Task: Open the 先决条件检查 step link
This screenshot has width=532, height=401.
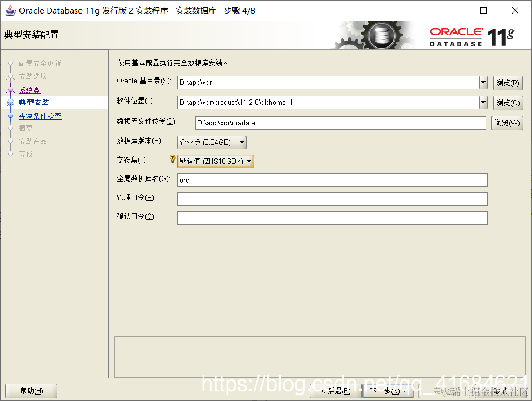Action: coord(39,116)
